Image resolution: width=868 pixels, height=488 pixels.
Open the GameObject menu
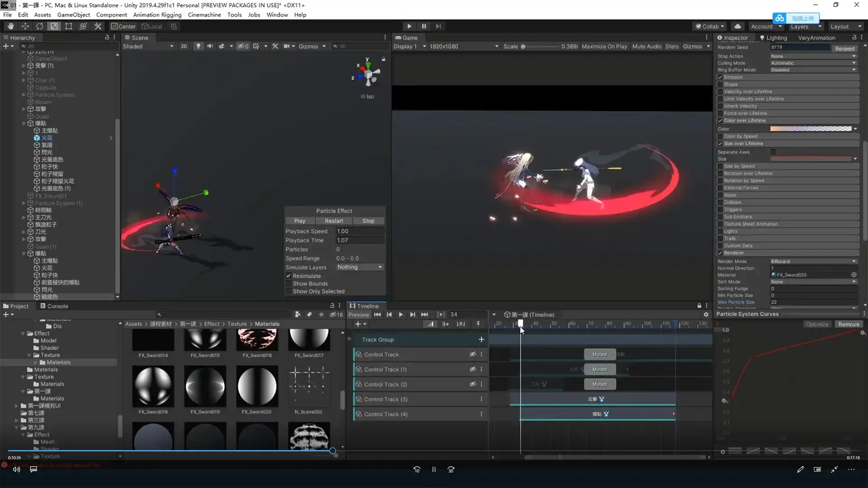tap(73, 14)
